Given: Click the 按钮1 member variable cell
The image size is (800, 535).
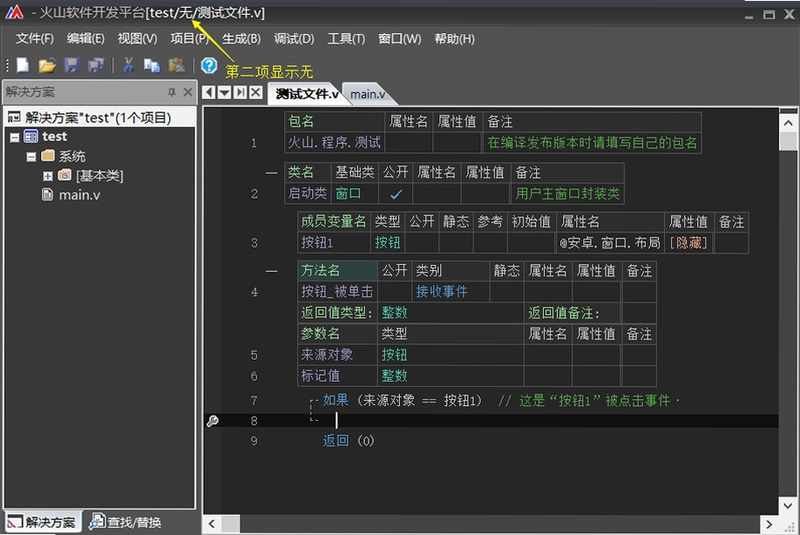Looking at the screenshot, I should click(x=334, y=242).
